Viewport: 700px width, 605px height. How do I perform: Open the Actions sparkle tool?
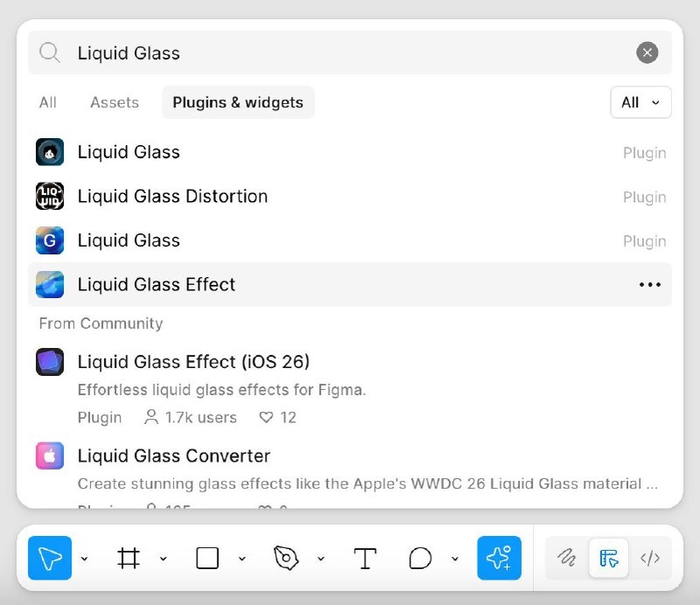click(499, 558)
